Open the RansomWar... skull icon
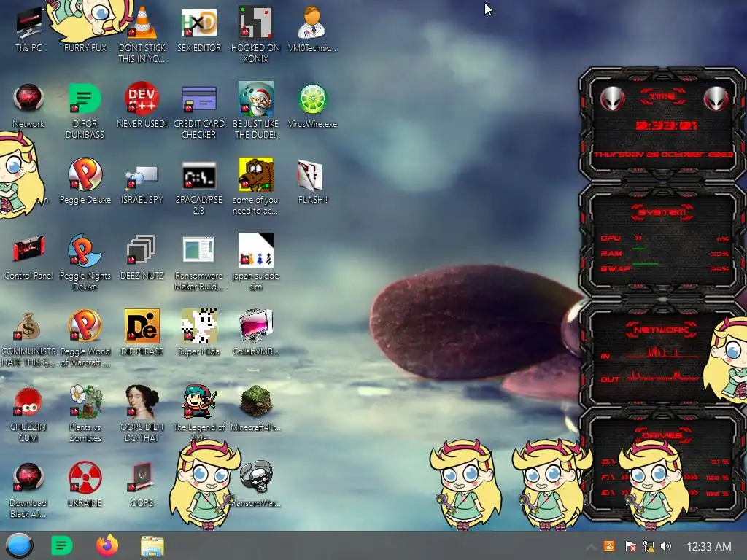Viewport: 747px width, 560px height. point(258,484)
